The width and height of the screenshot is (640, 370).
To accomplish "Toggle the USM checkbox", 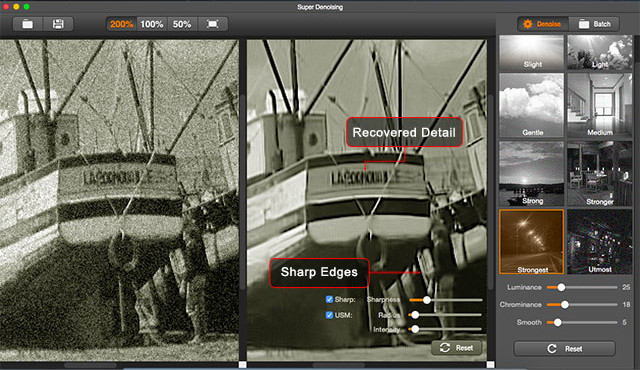I will click(x=329, y=315).
